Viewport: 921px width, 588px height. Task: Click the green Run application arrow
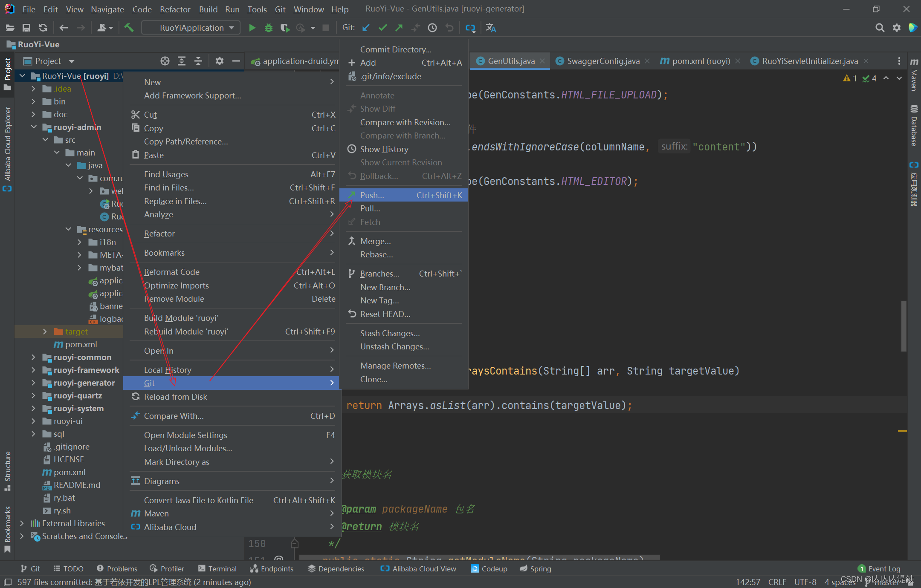[x=252, y=28]
